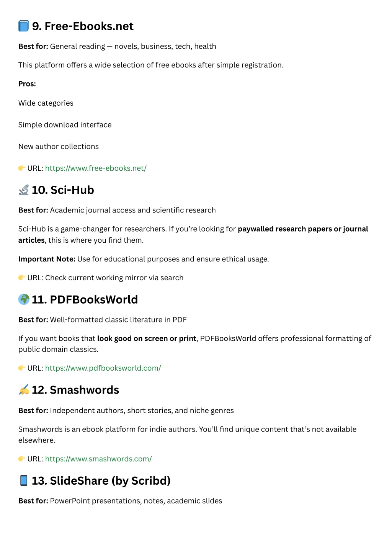
Task: Click the writing hand emoji beside Smashwords
Action: pos(24,390)
